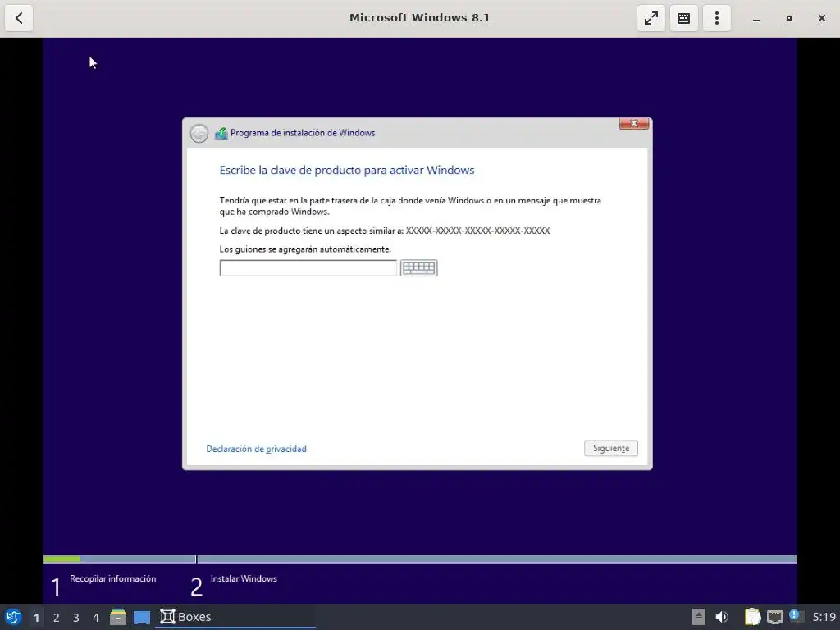The height and width of the screenshot is (630, 840).
Task: Click the 'Microsoft Windows 8.1' window title
Action: (x=420, y=18)
